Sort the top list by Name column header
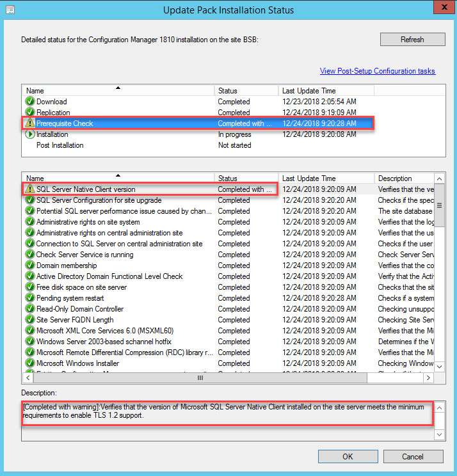457x476 pixels. [118, 91]
